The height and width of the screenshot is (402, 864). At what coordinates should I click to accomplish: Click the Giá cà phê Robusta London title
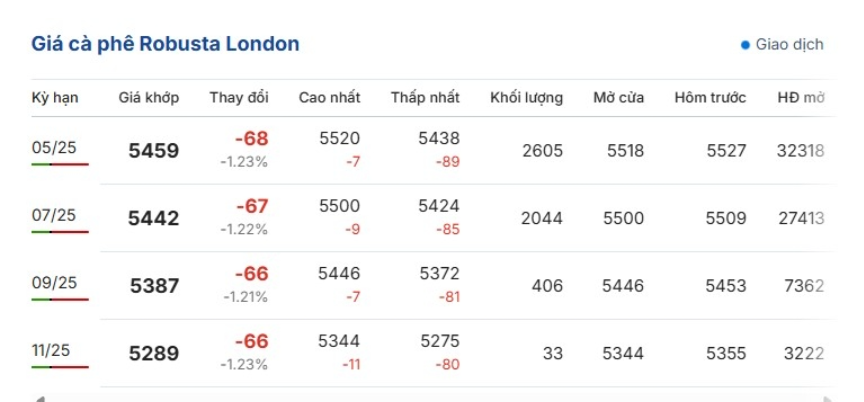pyautogui.click(x=166, y=44)
